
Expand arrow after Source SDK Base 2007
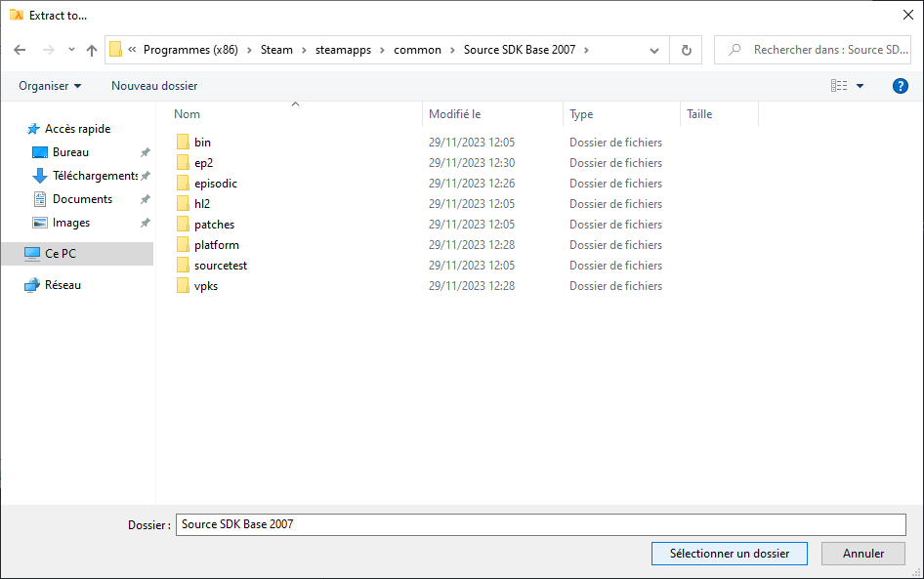(586, 50)
